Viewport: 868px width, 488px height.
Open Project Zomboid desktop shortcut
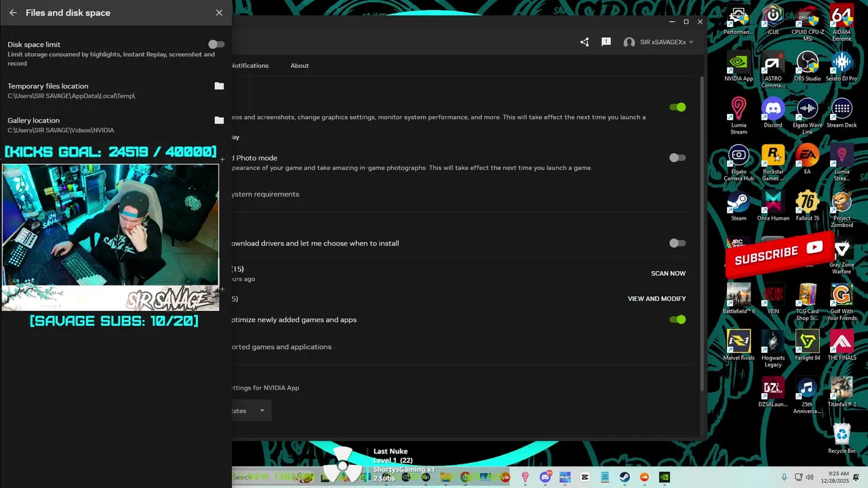842,210
